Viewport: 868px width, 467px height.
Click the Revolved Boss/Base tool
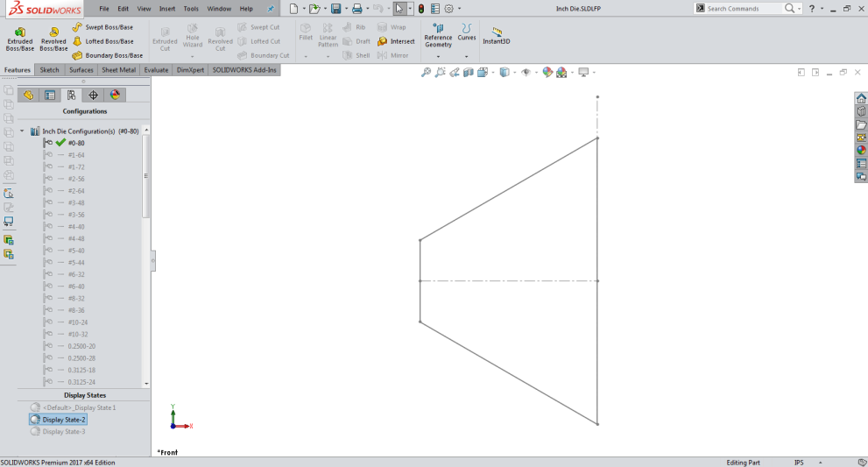click(x=53, y=39)
